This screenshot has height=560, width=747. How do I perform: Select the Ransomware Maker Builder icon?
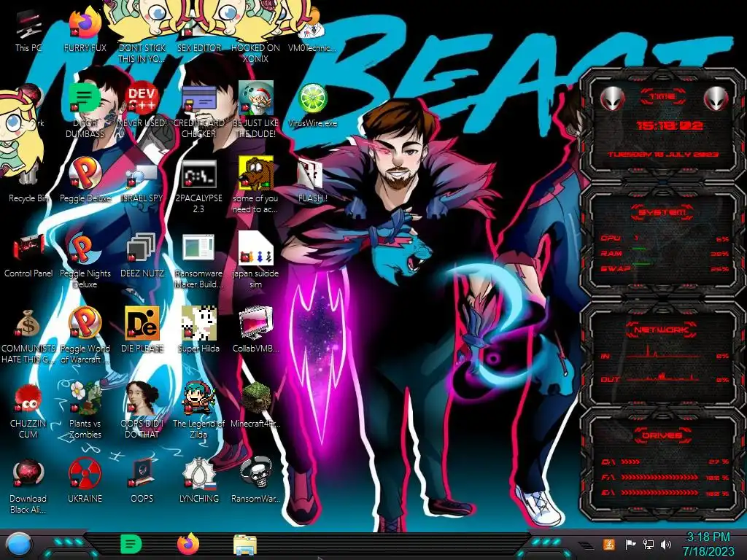[198, 261]
